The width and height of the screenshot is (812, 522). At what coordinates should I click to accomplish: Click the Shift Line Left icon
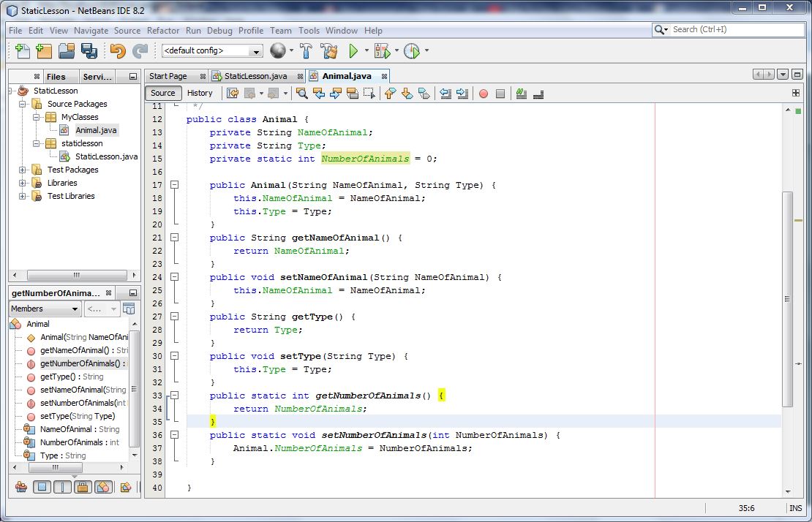click(446, 93)
